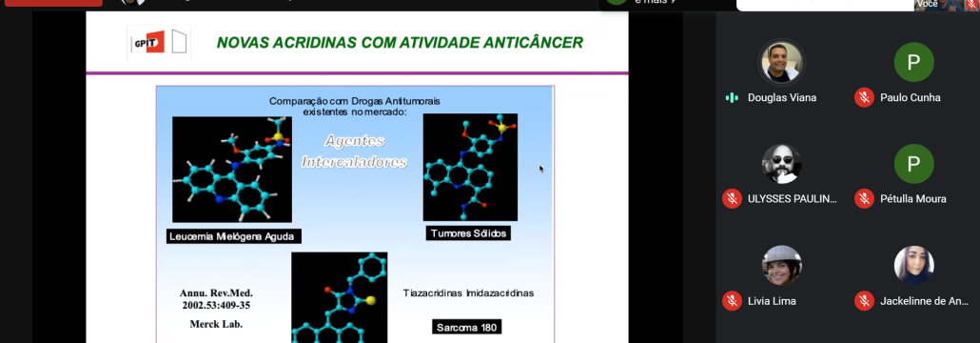The image size is (980, 343).
Task: Select Paulo Cunha's green P avatar
Action: pyautogui.click(x=913, y=62)
